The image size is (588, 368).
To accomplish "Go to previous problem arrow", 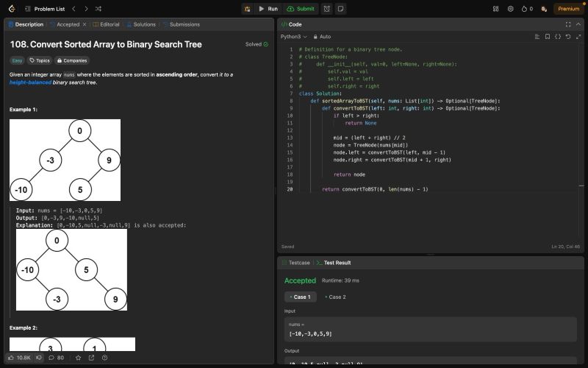I will tap(74, 9).
